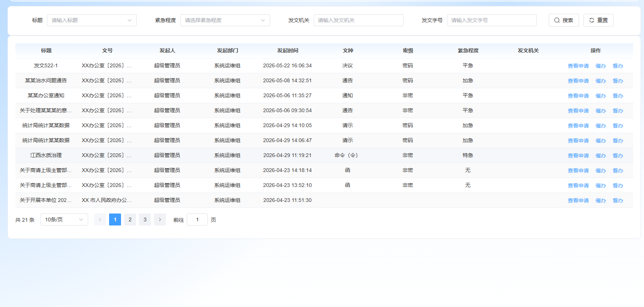644x307 pixels.
Task: Click 催办 for row dated 2026-04-29 14:06:47
Action: [x=601, y=141]
